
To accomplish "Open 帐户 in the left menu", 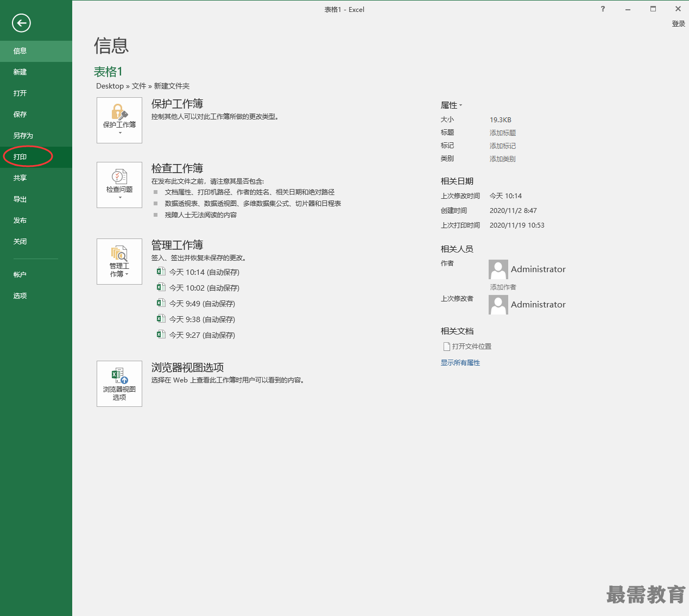I will click(x=36, y=275).
